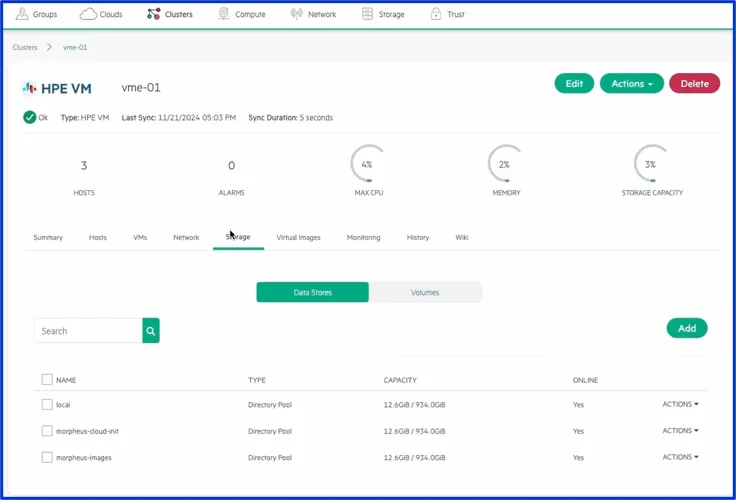Click the Sync Duration 5 seconds text
The height and width of the screenshot is (500, 736).
tap(291, 117)
